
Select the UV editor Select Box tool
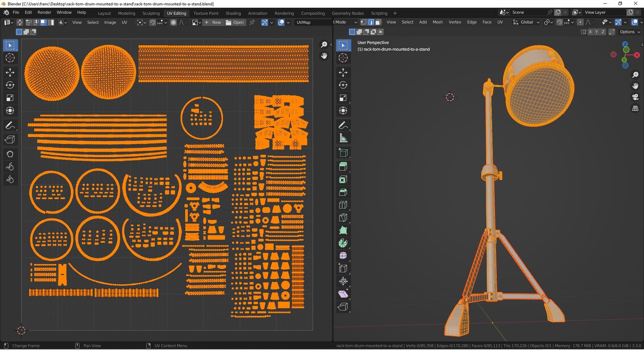click(x=10, y=45)
